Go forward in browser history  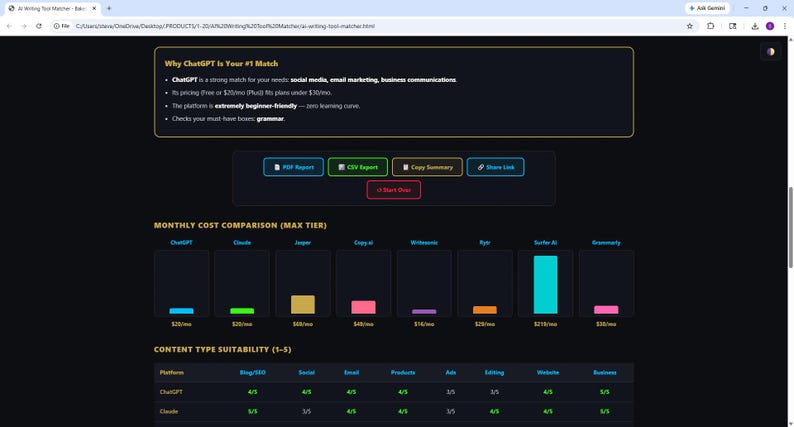coord(24,26)
